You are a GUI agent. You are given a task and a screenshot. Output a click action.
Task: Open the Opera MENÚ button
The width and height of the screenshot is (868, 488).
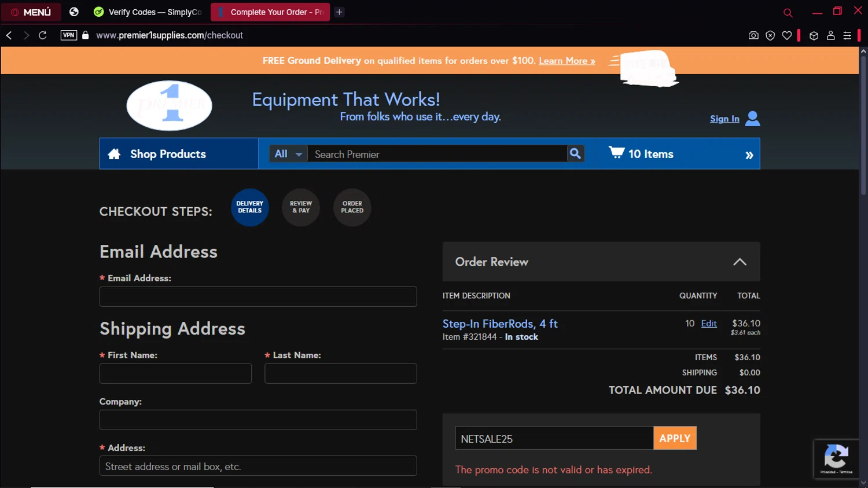(31, 12)
